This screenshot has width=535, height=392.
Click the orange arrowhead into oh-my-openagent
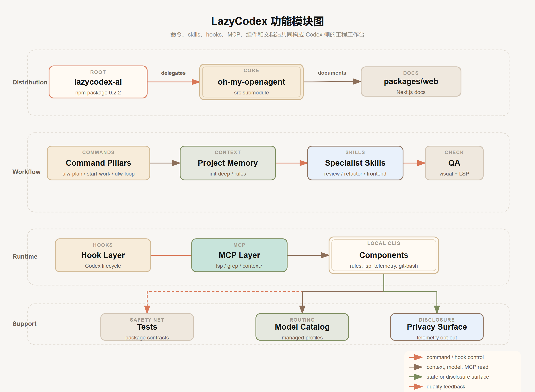pyautogui.click(x=195, y=82)
